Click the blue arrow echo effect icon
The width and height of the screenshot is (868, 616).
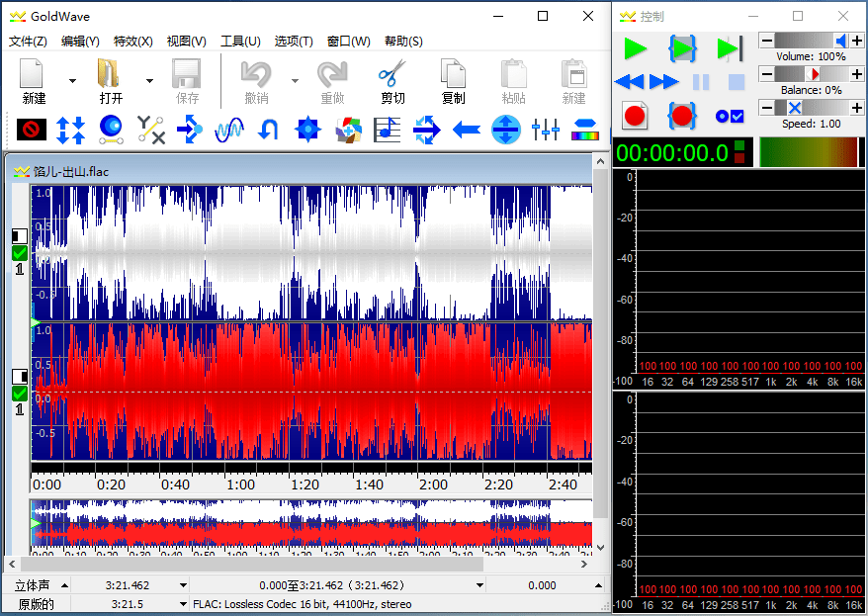[x=190, y=130]
